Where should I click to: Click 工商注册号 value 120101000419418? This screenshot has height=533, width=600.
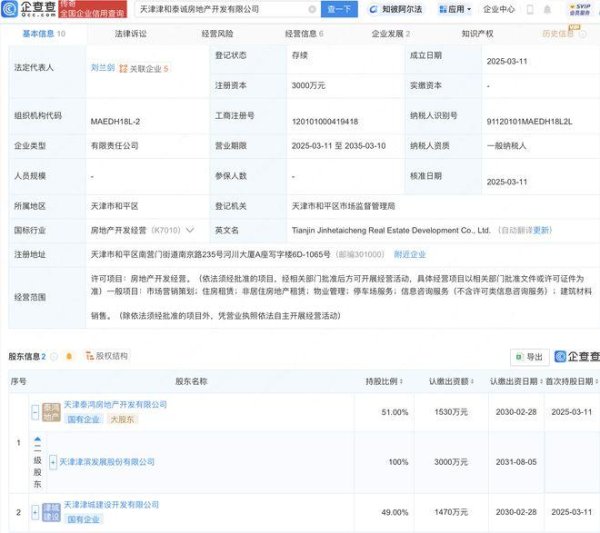[325, 122]
